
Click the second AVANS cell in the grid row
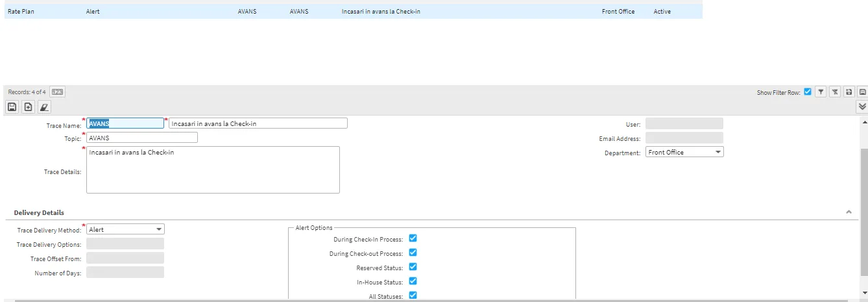(x=299, y=12)
